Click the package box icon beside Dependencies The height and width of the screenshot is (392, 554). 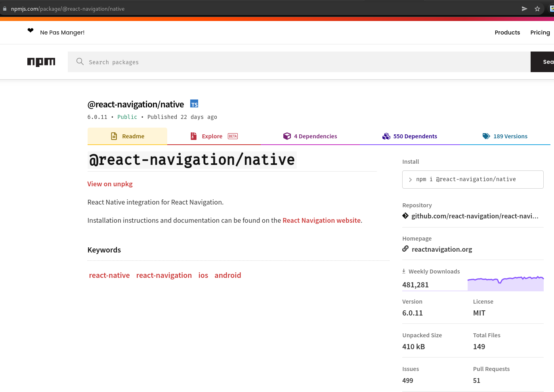click(287, 136)
